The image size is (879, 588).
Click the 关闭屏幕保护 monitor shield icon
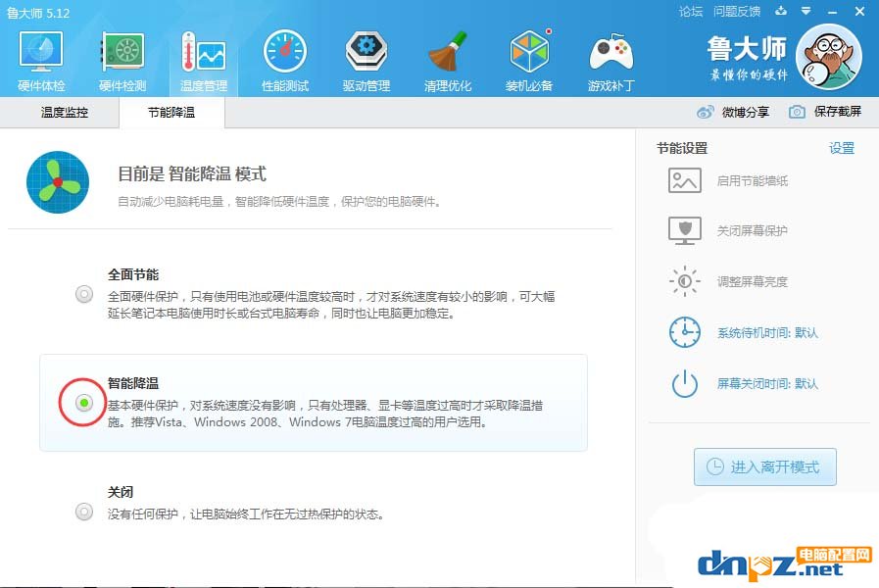684,230
